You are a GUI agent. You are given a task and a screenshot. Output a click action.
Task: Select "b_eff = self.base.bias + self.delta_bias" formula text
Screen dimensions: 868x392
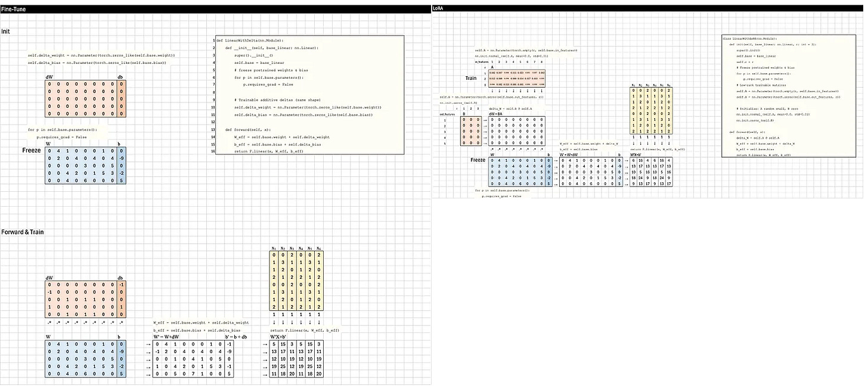click(197, 329)
